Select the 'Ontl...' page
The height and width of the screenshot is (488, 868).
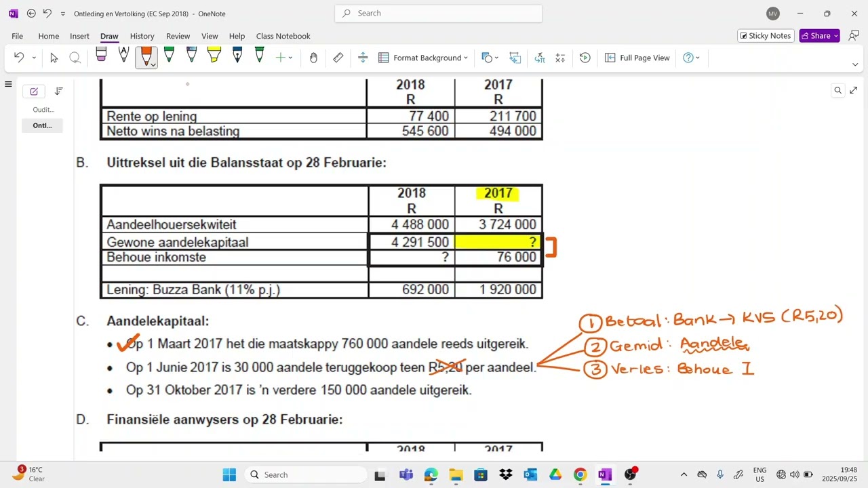(43, 125)
